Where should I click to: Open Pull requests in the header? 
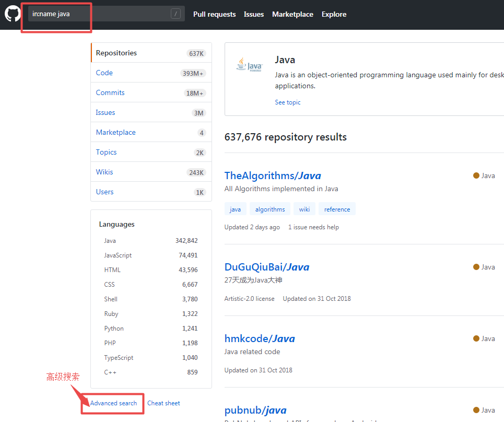tap(214, 14)
